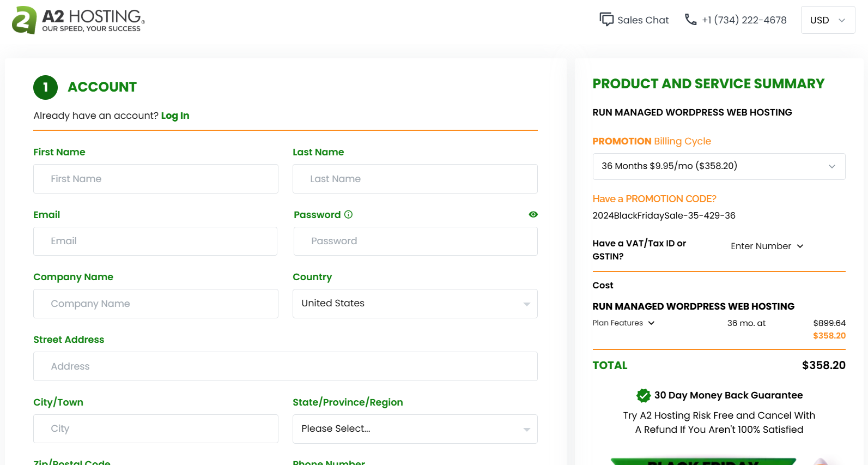Click the Password info circle icon
868x465 pixels.
coord(348,215)
